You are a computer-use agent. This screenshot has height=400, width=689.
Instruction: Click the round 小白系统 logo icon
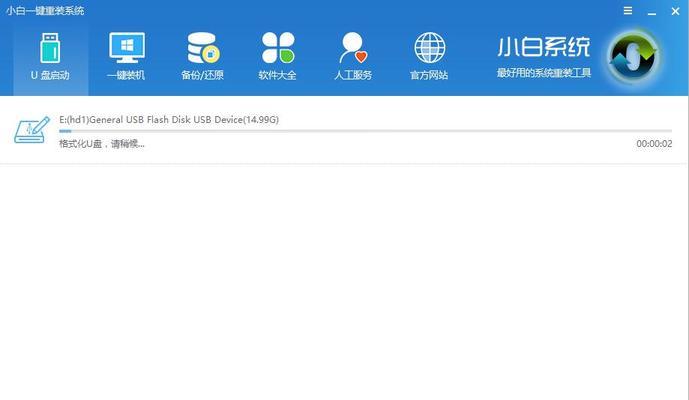coord(633,58)
